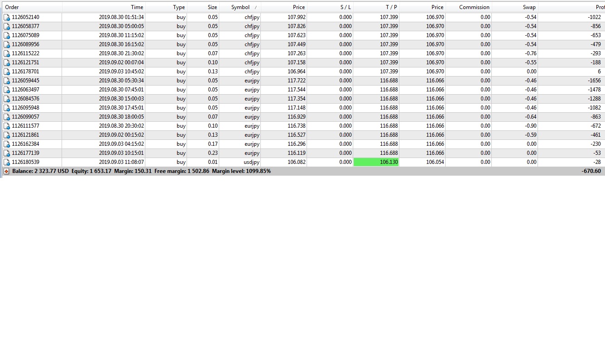Screen dimensions: 605x364
Task: Click the order icon for 1126063497
Action: click(x=7, y=90)
